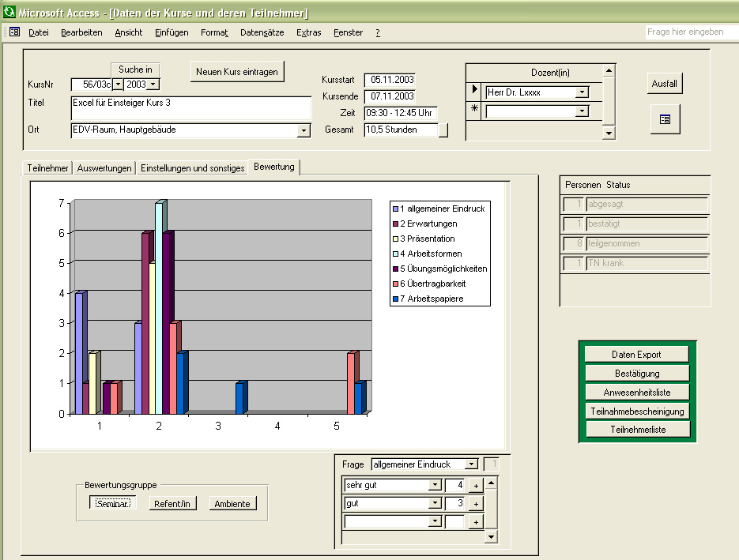Expand the year 2003 dropdown
The image size is (739, 560).
(x=153, y=85)
